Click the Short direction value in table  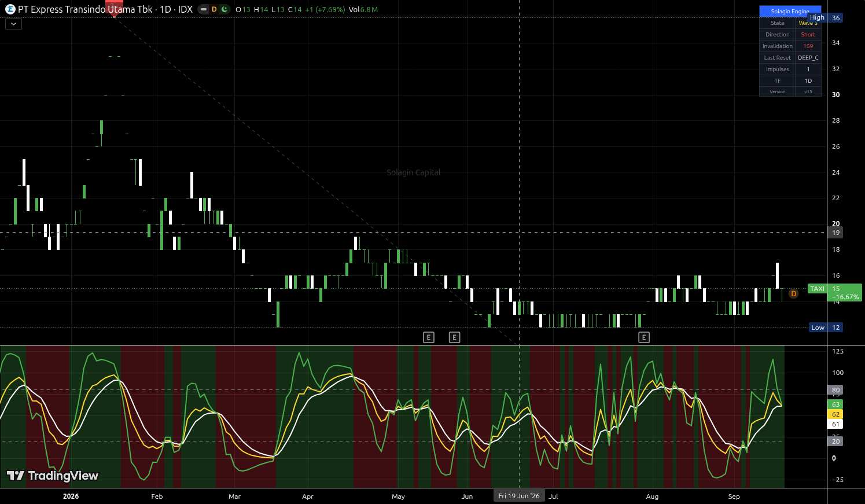[x=808, y=35]
